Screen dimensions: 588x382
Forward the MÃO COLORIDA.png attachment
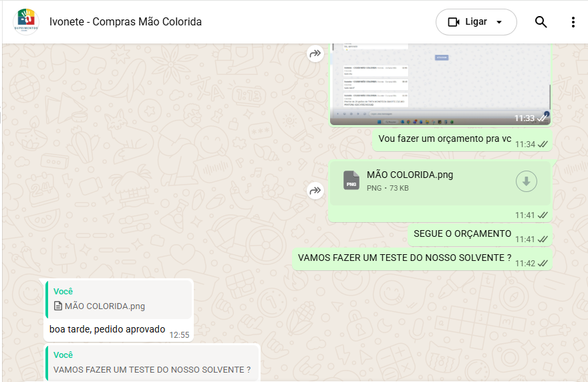(x=315, y=191)
